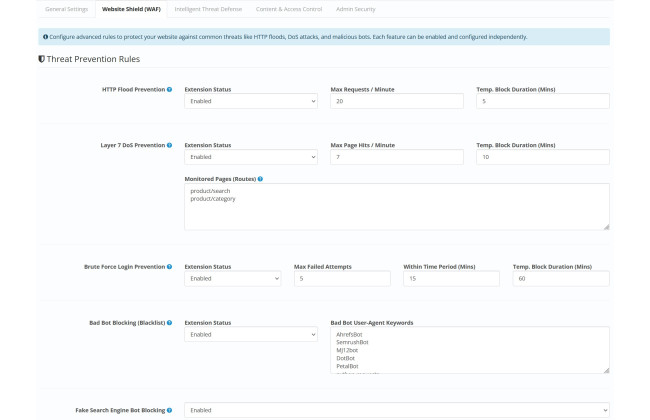Open the General Settings tab

[x=66, y=9]
